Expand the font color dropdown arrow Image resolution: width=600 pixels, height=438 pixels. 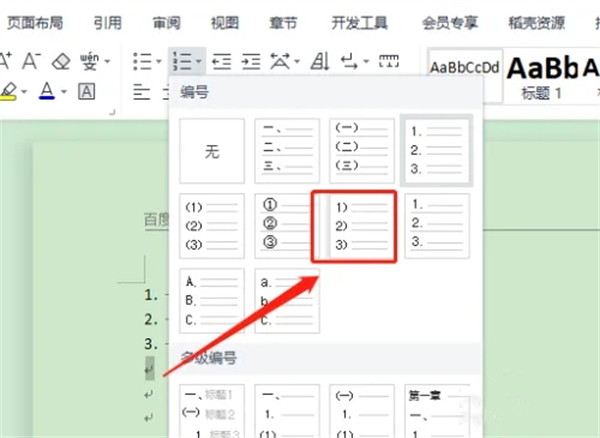[64, 92]
